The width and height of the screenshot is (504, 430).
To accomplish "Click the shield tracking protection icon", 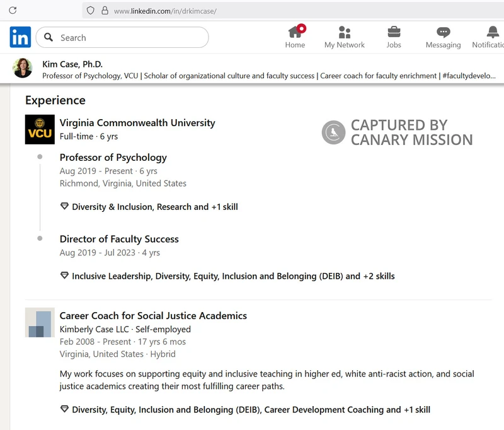I will pos(91,11).
